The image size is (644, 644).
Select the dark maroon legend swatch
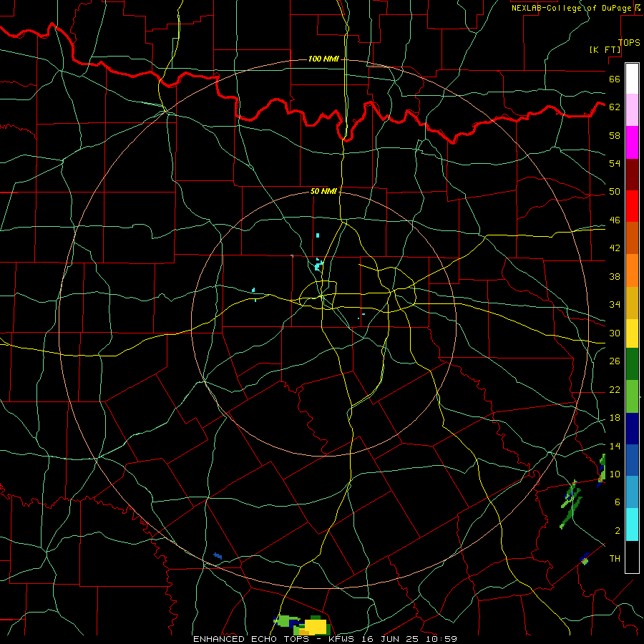click(x=632, y=174)
